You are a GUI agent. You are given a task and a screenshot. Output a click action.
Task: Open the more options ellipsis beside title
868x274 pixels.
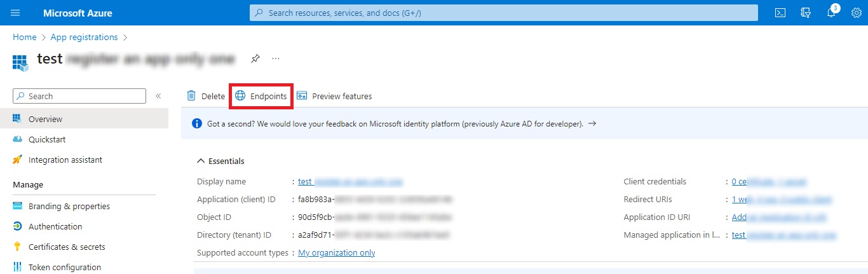tap(276, 58)
